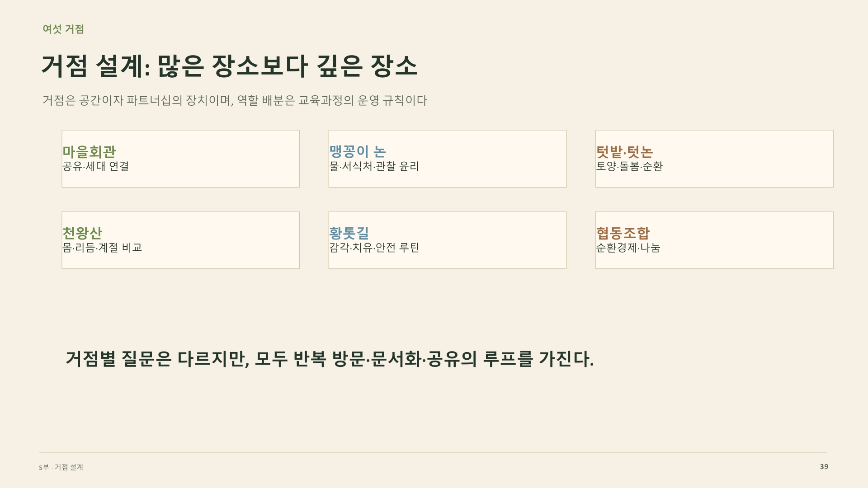Select the 여섯 거점 section label

click(63, 29)
